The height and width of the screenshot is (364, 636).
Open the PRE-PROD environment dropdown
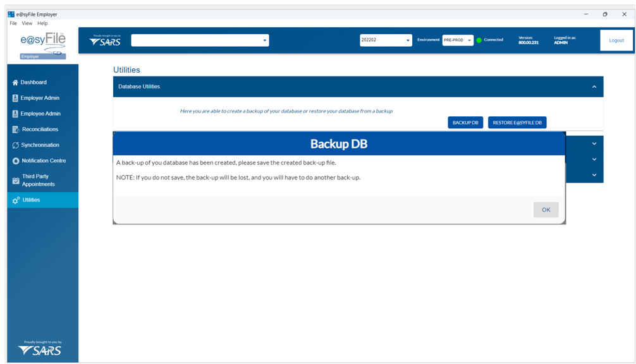click(x=458, y=40)
